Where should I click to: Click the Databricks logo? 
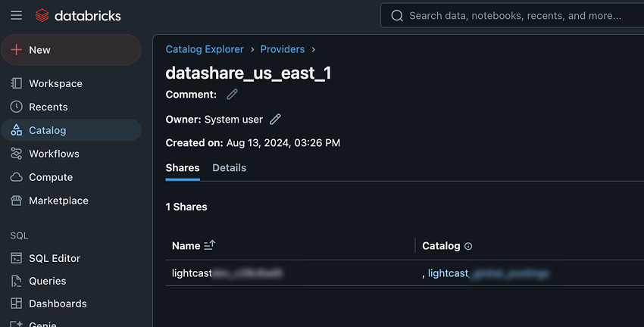78,16
